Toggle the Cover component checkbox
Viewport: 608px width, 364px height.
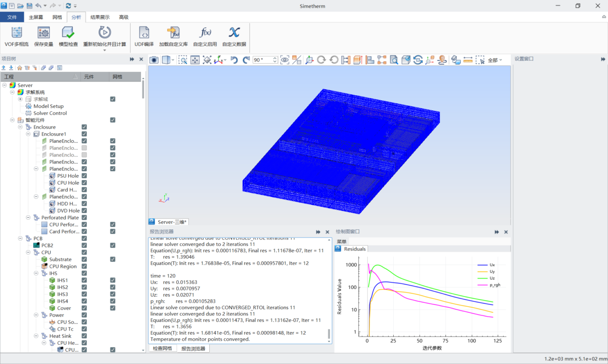84,308
